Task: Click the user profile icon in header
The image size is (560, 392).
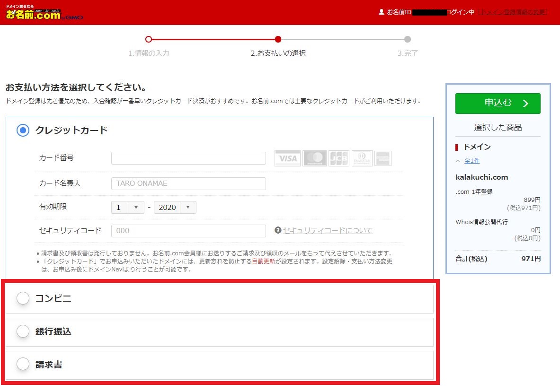Action: pyautogui.click(x=382, y=12)
